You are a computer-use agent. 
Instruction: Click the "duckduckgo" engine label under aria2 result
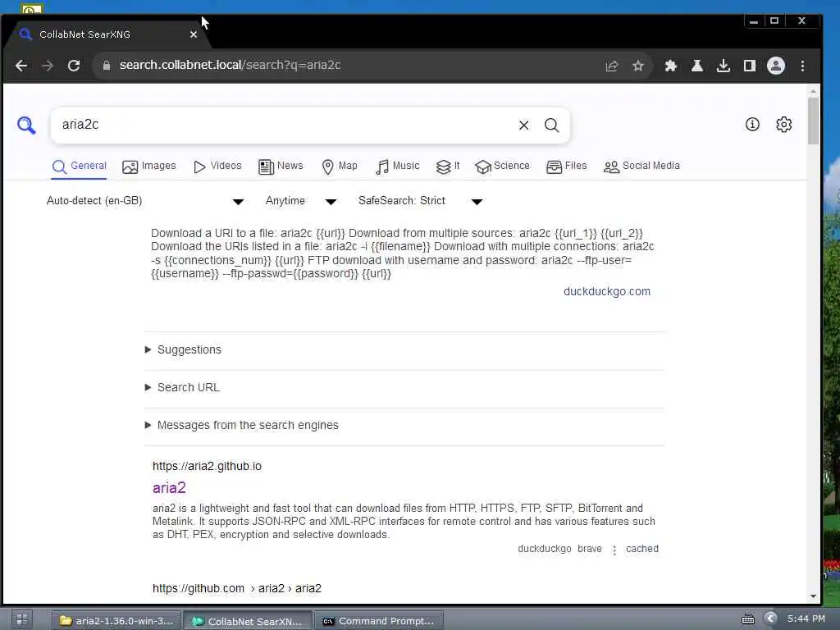point(545,549)
